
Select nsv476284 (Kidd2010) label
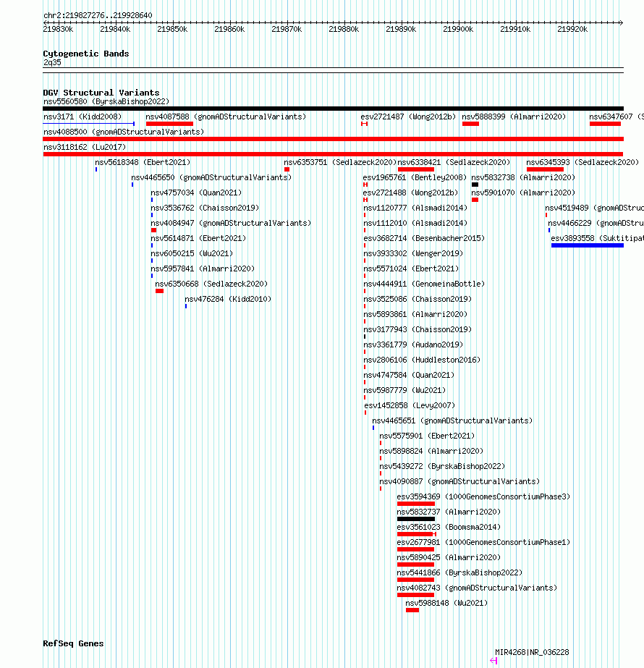[x=228, y=299]
